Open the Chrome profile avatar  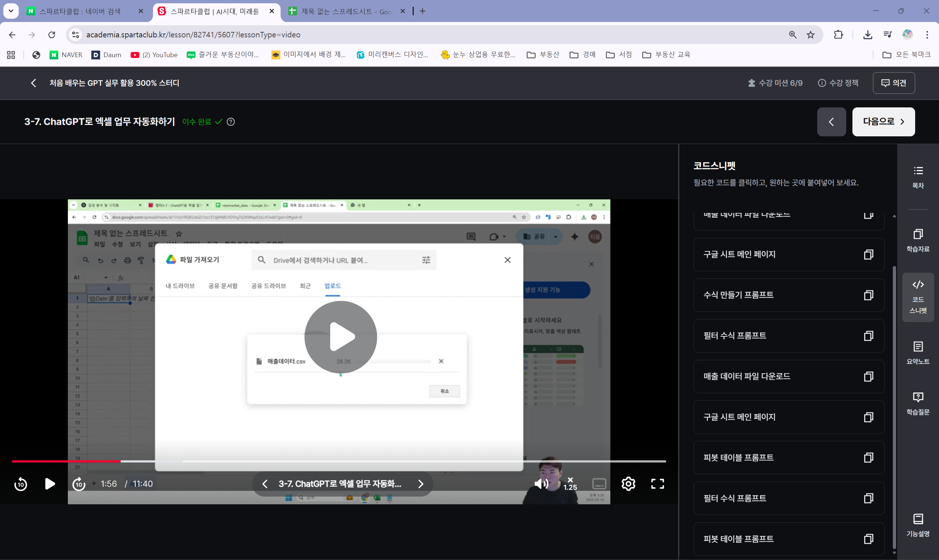[x=907, y=35]
